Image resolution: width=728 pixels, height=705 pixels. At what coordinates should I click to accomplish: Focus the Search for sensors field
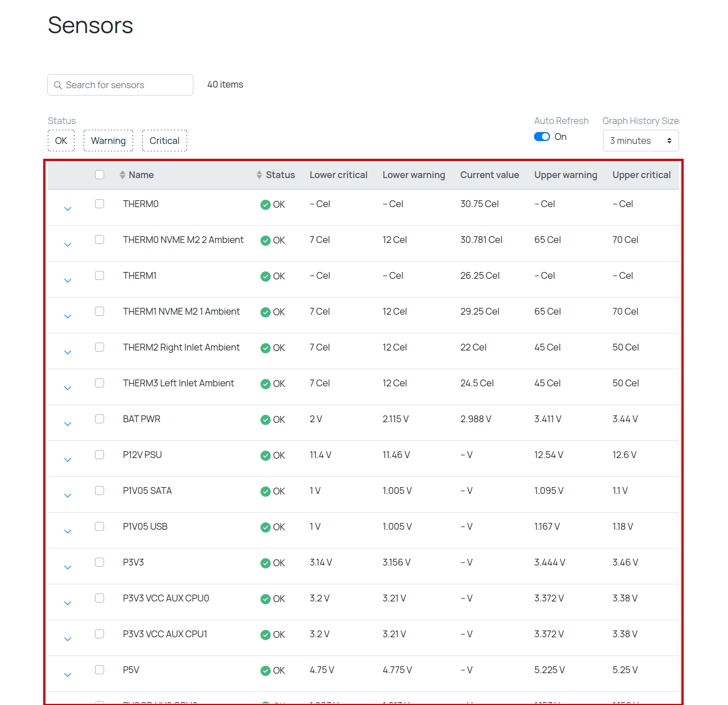coord(120,85)
